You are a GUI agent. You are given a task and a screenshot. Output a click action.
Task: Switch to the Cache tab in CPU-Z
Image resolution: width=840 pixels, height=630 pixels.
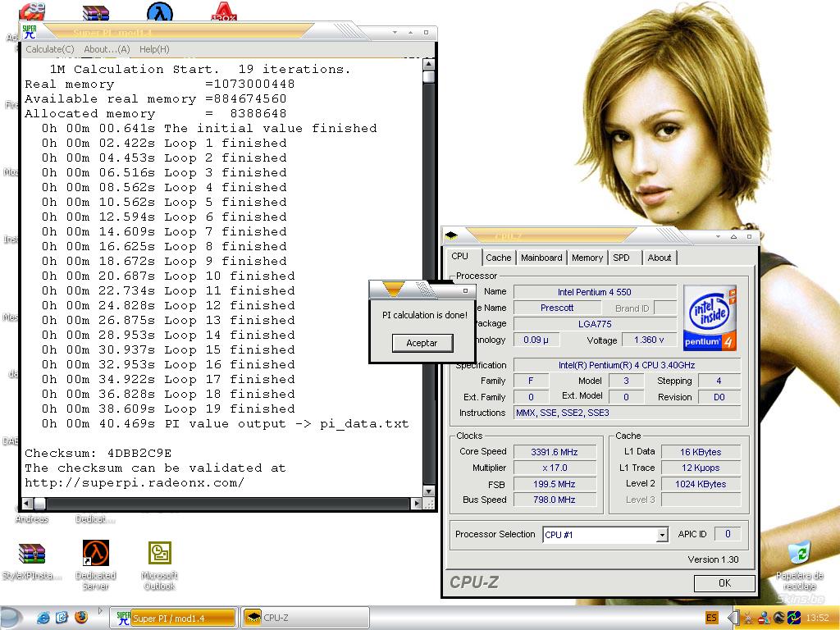[x=498, y=258]
